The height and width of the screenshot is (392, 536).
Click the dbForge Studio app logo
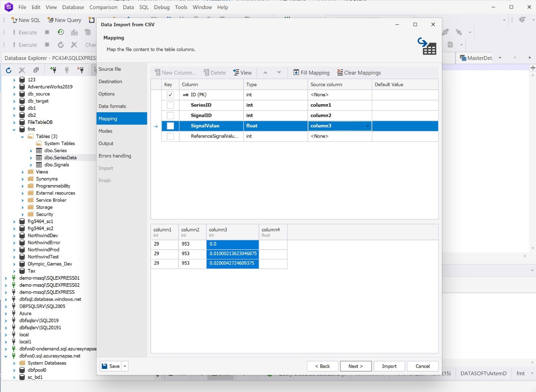[x=9, y=7]
